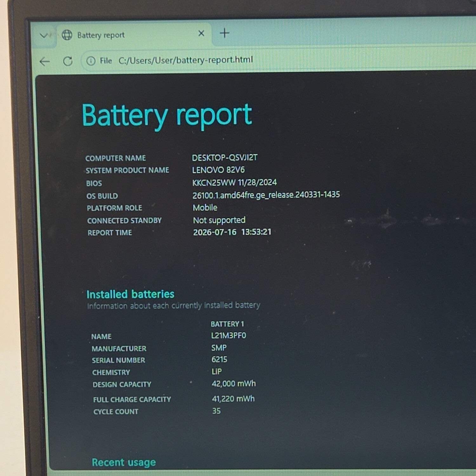This screenshot has width=476, height=476.
Task: Click the Information about each installed battery subtitle
Action: (174, 306)
